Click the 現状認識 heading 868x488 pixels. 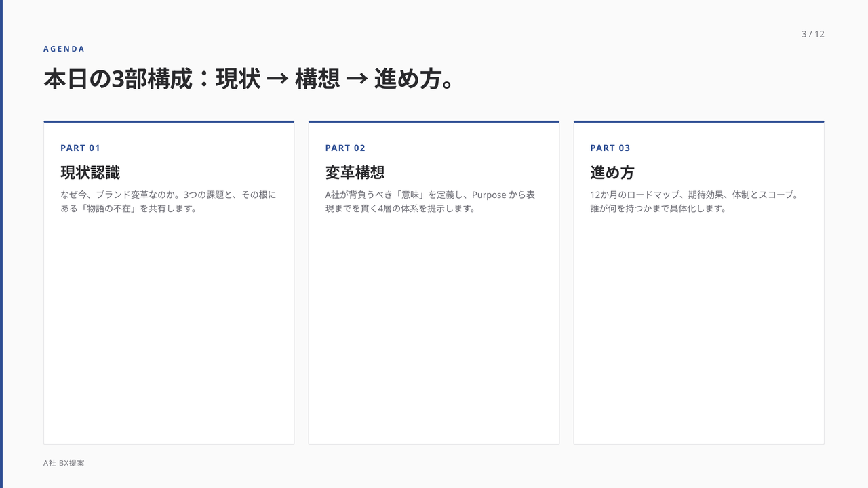click(x=90, y=172)
